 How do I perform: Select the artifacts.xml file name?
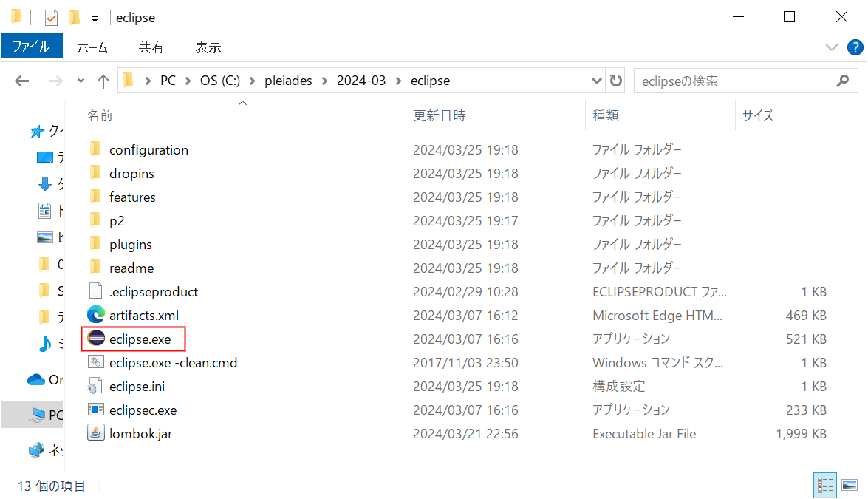tap(144, 315)
